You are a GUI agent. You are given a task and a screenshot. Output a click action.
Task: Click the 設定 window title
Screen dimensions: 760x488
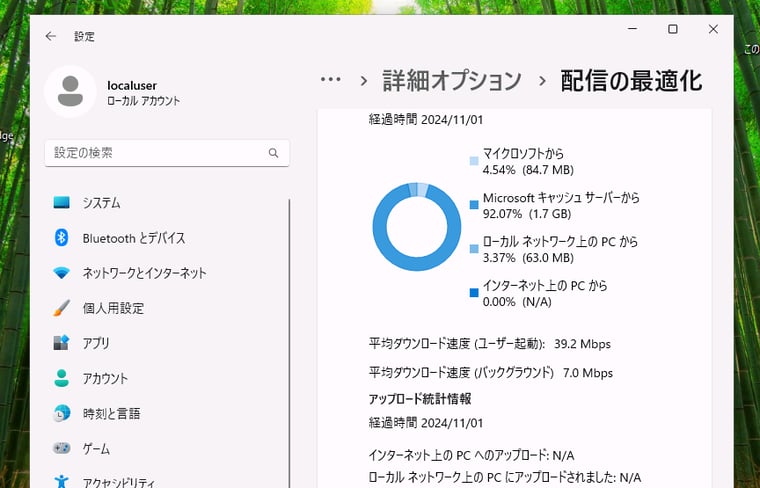(x=84, y=36)
